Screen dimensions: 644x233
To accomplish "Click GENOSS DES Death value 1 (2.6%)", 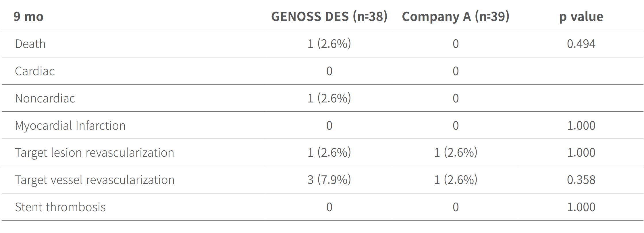I will (329, 44).
